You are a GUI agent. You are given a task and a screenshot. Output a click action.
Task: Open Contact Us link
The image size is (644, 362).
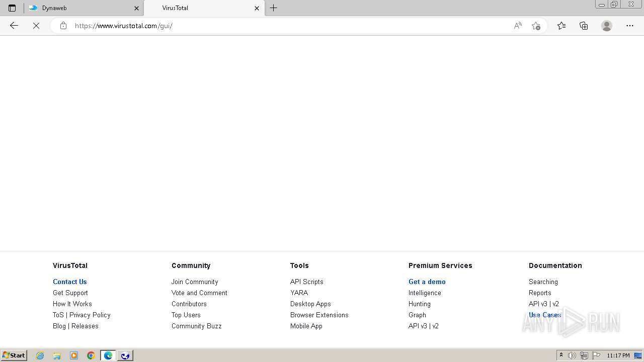70,282
